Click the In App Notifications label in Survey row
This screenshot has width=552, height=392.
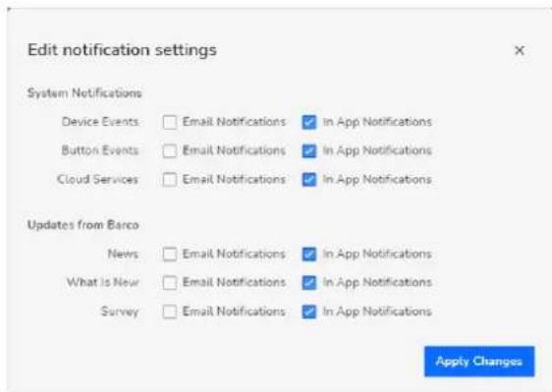coord(377,311)
